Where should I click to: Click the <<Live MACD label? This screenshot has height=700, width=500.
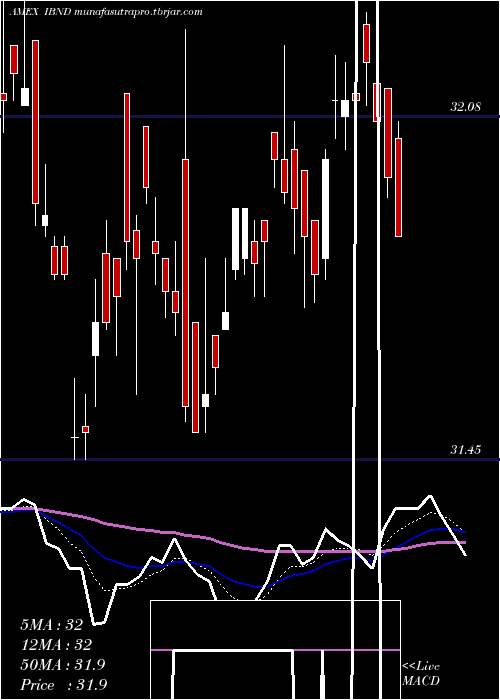pyautogui.click(x=421, y=673)
